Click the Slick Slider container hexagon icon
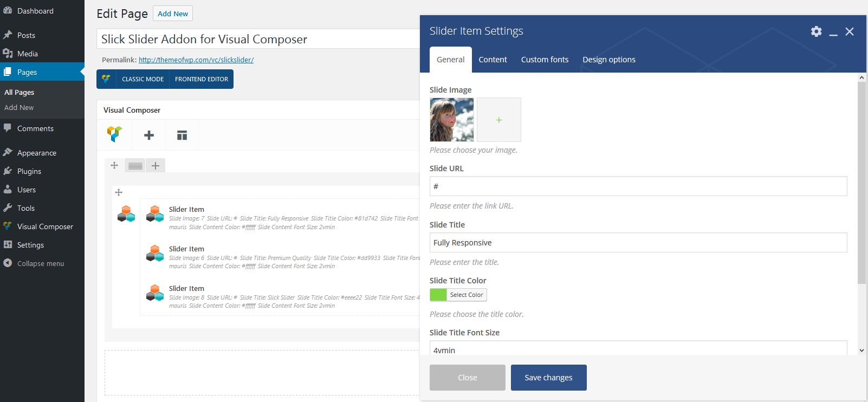 (126, 214)
